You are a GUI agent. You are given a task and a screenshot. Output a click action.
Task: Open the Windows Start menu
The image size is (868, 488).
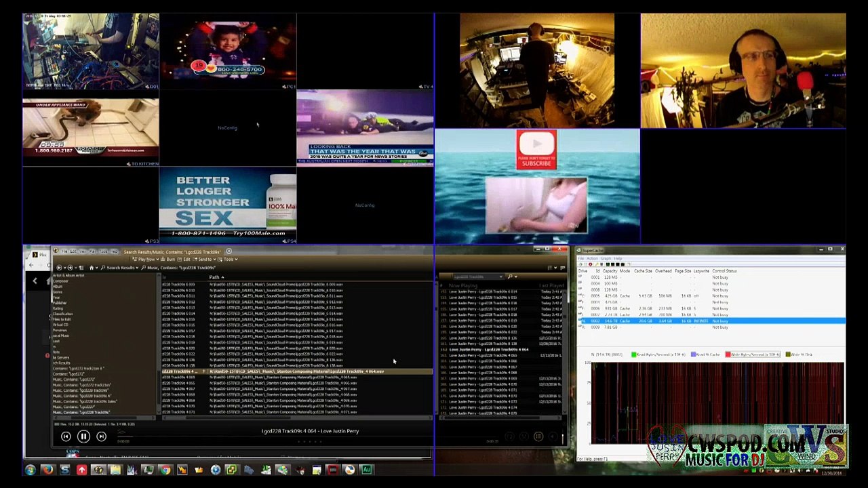31,470
